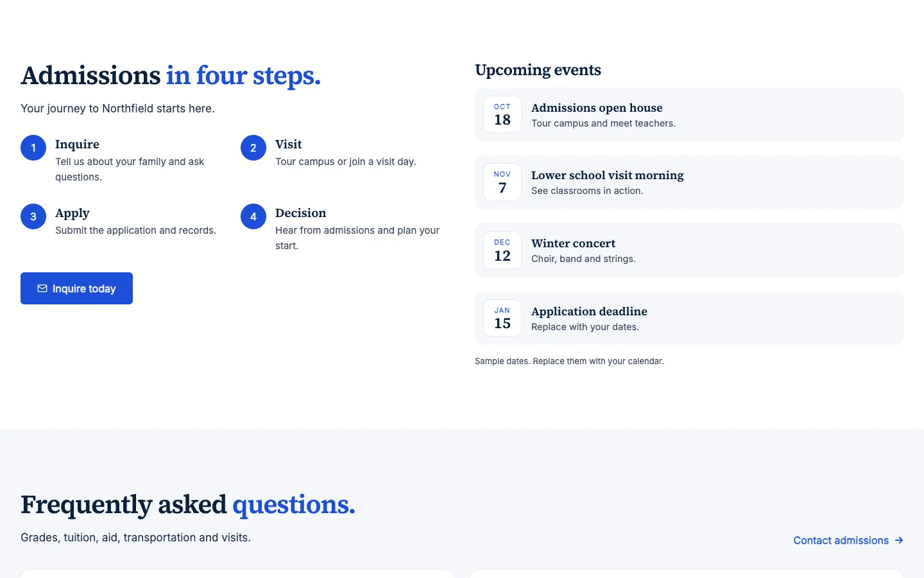Screen dimensions: 924x578
Task: Select the Application deadline event title
Action: tap(589, 311)
